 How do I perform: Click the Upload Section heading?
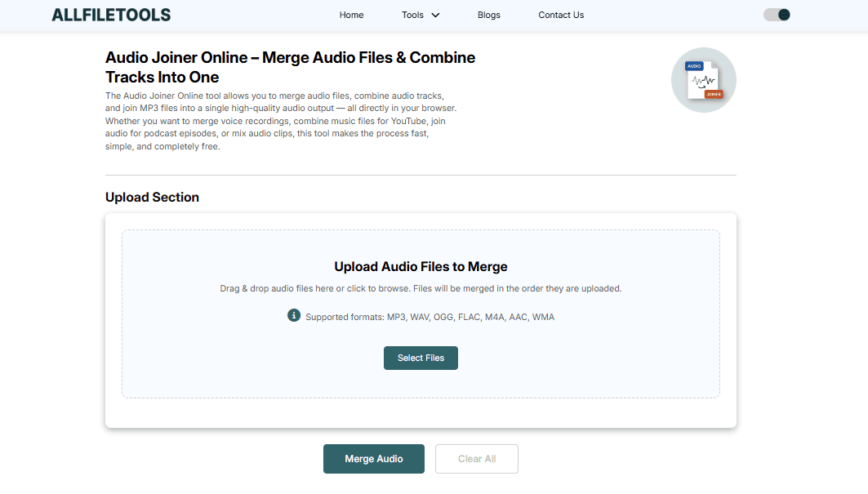152,197
